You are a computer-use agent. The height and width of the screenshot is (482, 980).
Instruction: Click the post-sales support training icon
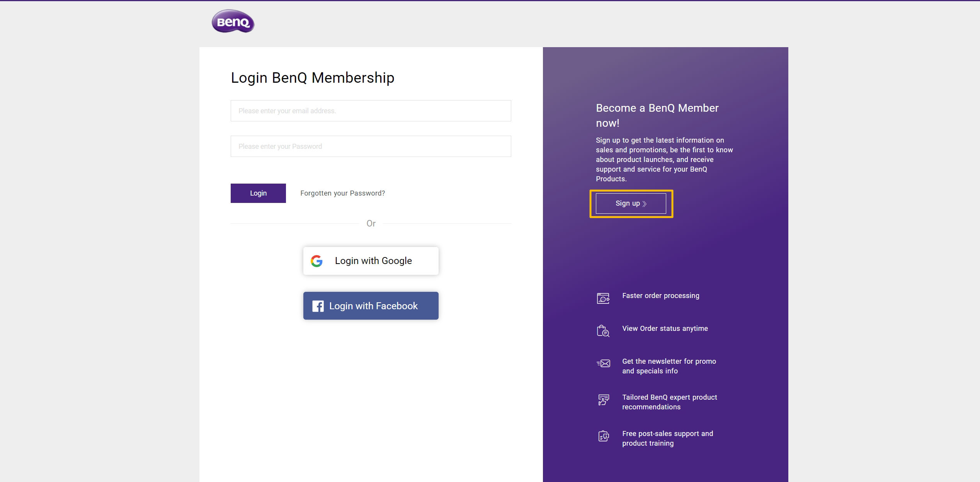coord(603,436)
